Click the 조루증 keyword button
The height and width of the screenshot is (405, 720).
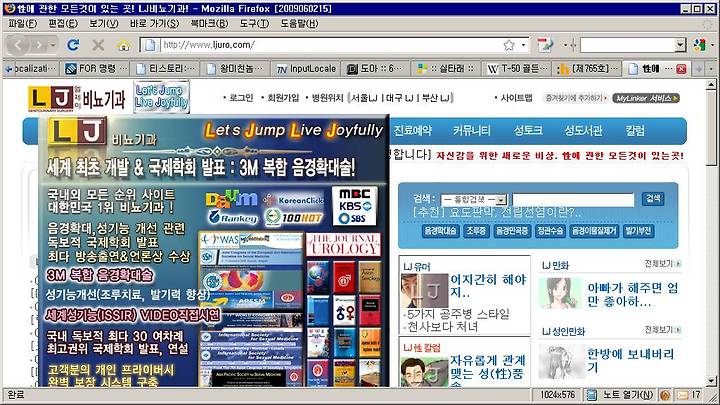[476, 231]
